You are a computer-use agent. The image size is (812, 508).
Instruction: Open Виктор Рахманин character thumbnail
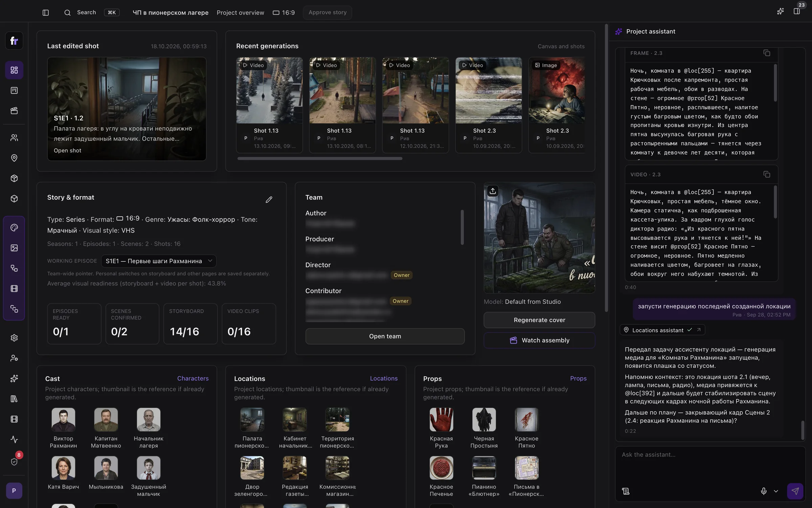(x=63, y=420)
